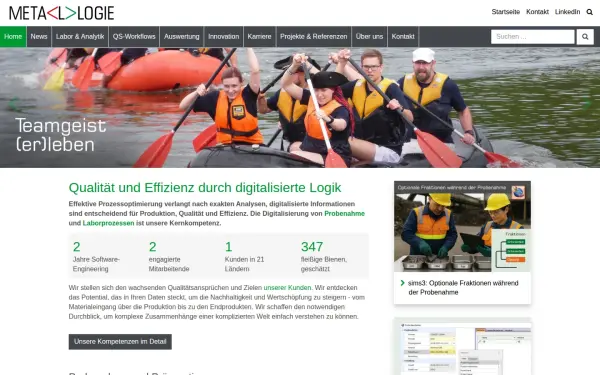Click the Teamgeist (er)leben banner text
600x375 pixels.
[x=60, y=135]
